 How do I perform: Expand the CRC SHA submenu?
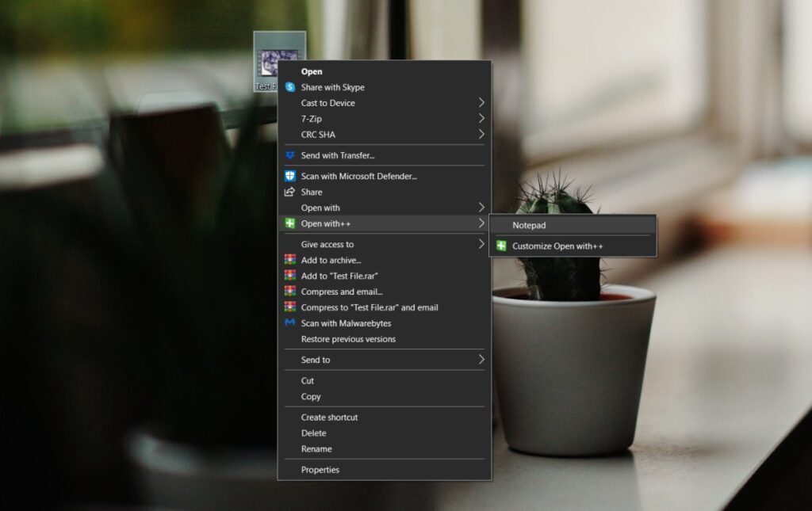[x=482, y=135]
